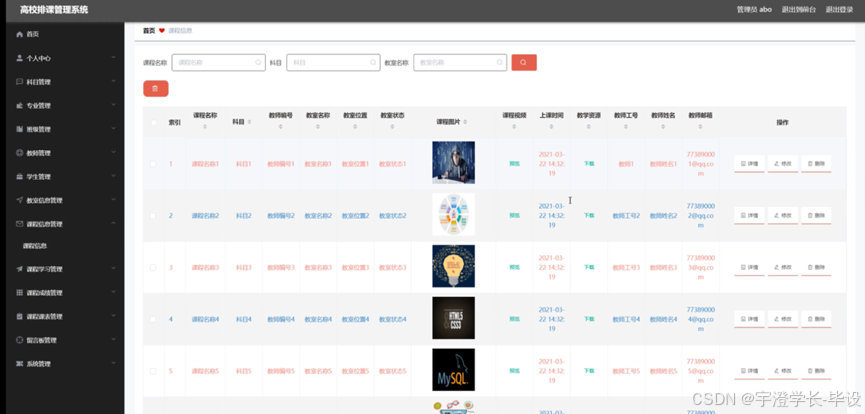The width and height of the screenshot is (865, 414).
Task: Click sort arrows under 教师姓名 header
Action: (x=663, y=127)
